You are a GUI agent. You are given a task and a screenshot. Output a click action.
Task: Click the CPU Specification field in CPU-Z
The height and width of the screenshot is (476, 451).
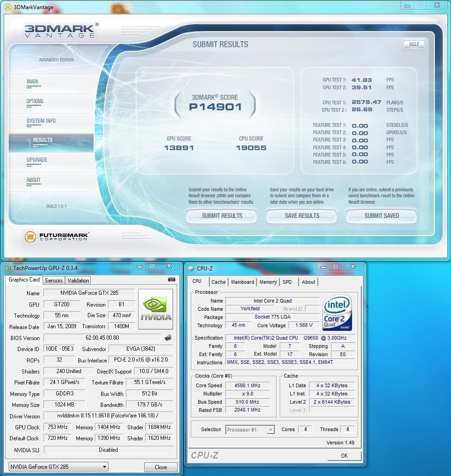[x=290, y=338]
